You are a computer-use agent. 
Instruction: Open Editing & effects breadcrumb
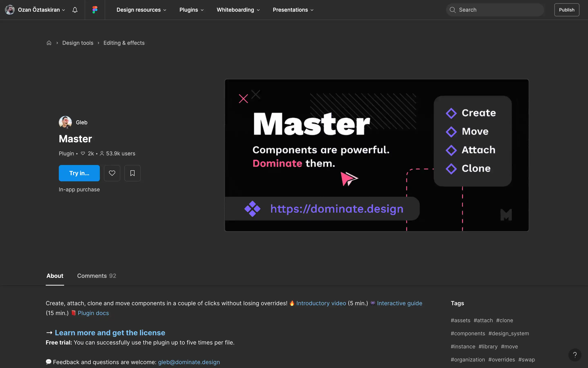(124, 43)
